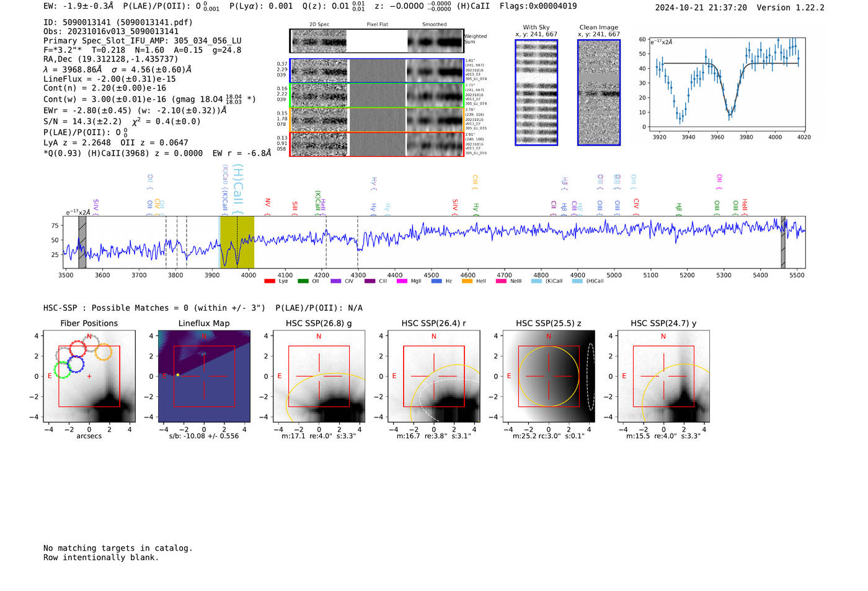Image resolution: width=868 pixels, height=591 pixels.
Task: Click the yellow highlighted region in the spectrum
Action: (x=237, y=242)
